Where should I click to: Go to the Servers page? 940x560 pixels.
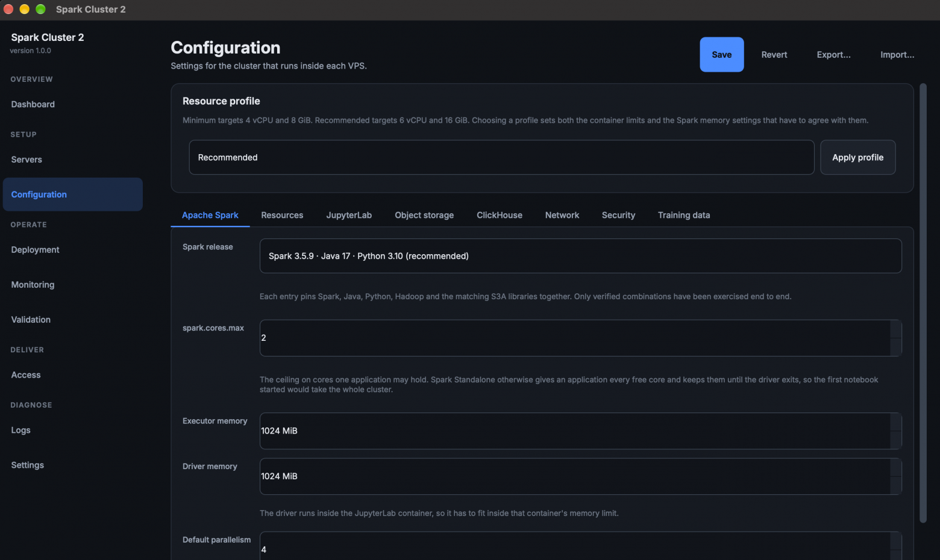tap(73, 160)
